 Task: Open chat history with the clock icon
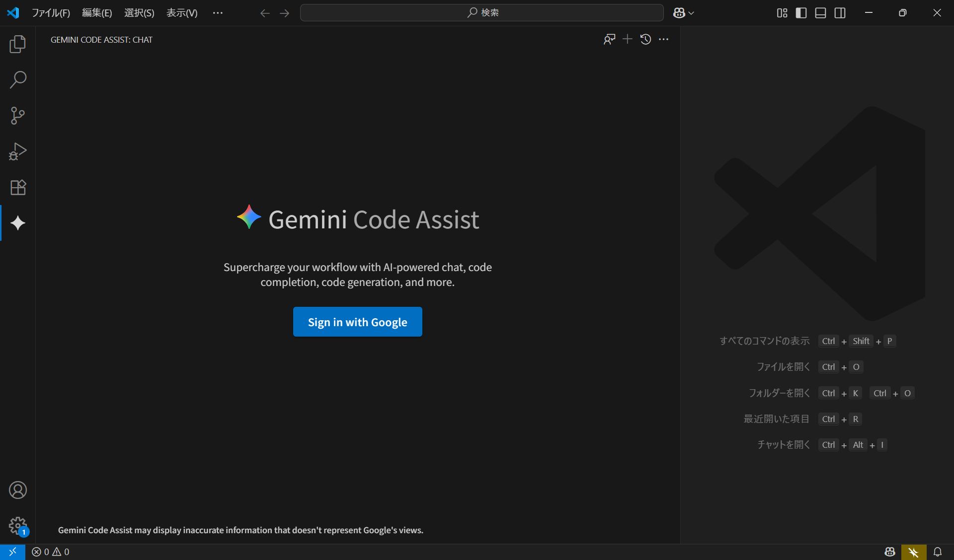[x=645, y=39]
